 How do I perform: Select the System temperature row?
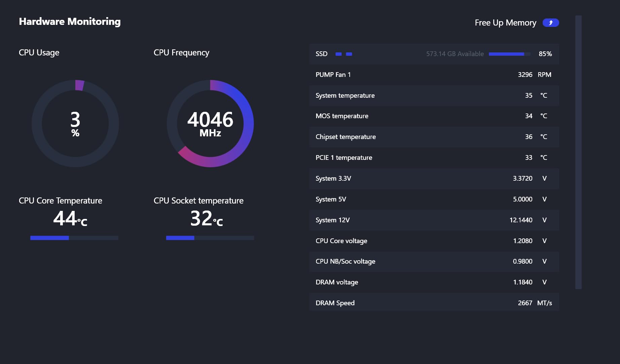434,95
